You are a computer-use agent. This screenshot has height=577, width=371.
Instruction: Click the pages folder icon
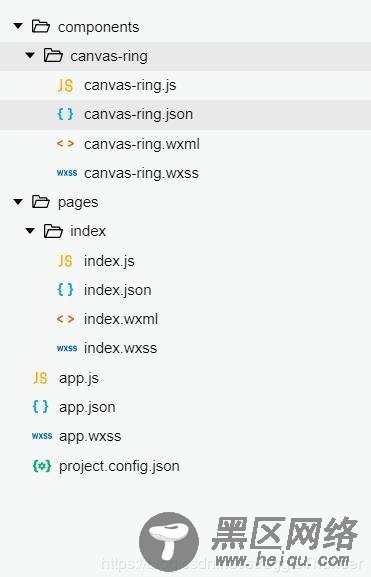[x=41, y=202]
